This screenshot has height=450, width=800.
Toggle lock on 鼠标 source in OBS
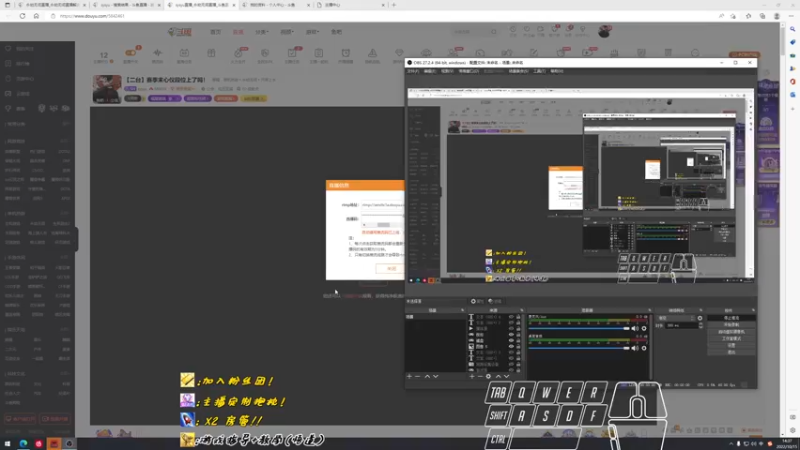[x=518, y=335]
